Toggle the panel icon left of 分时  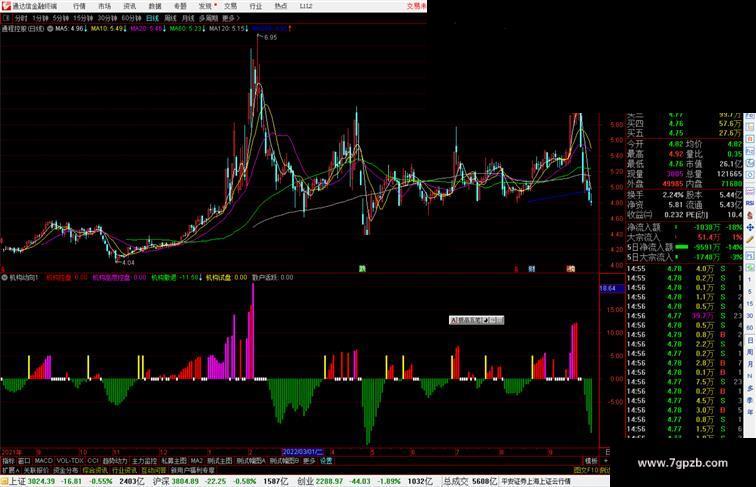click(6, 18)
